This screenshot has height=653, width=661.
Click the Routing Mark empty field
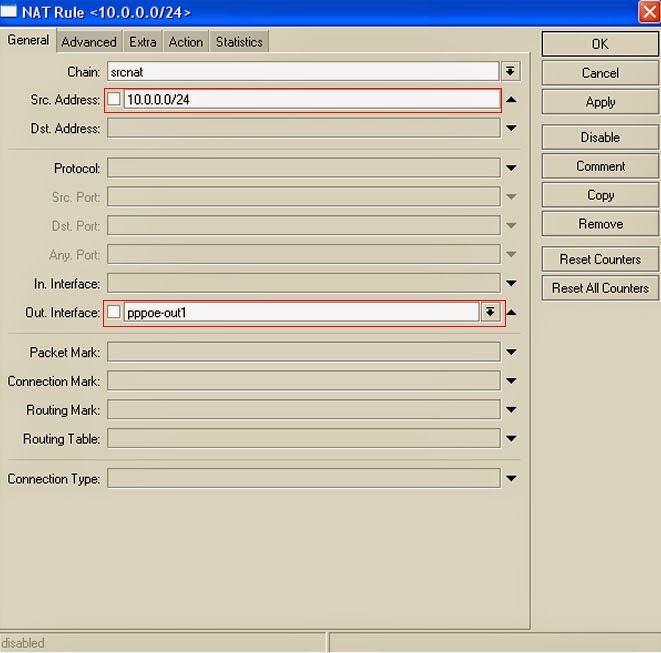[x=304, y=410]
